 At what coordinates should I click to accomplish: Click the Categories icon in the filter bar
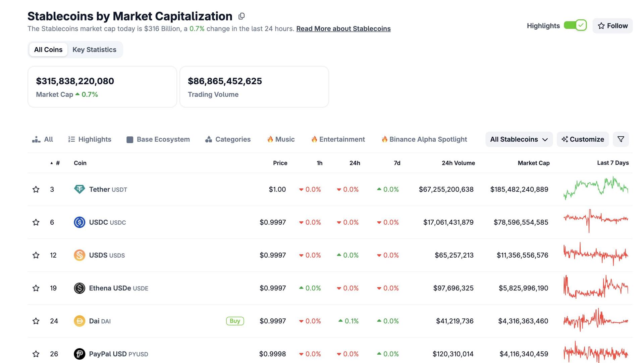[208, 139]
